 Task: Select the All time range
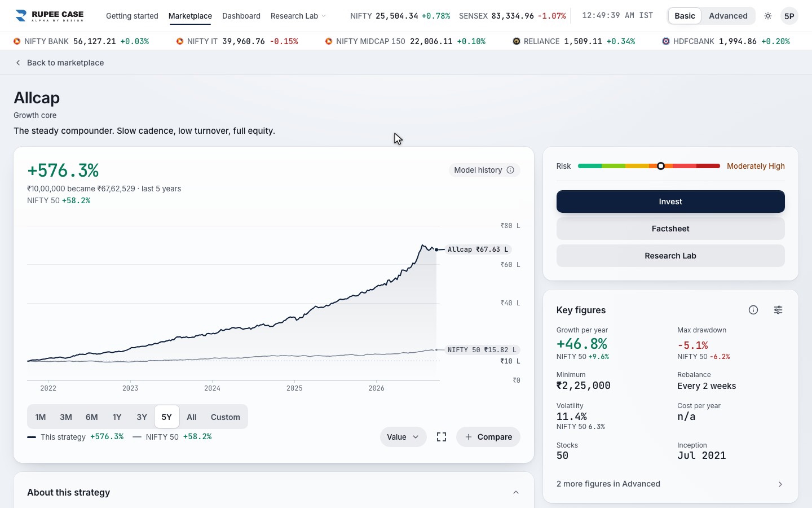pos(192,417)
